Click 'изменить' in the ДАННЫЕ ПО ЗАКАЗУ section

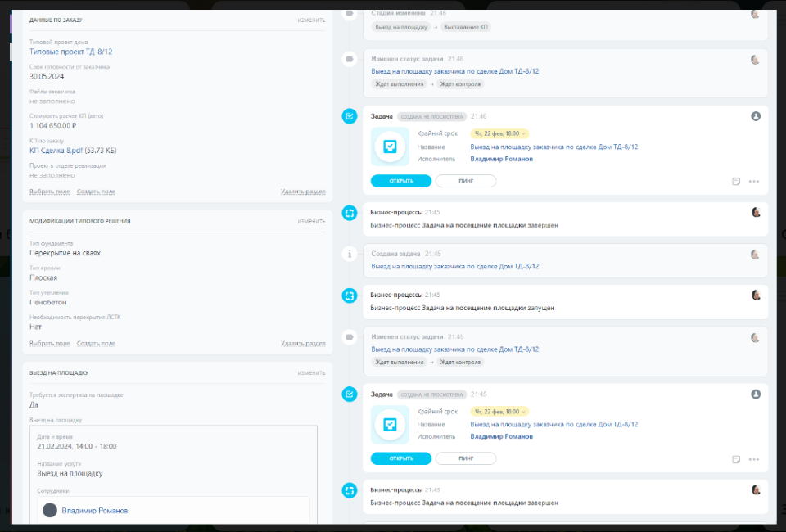[x=311, y=20]
